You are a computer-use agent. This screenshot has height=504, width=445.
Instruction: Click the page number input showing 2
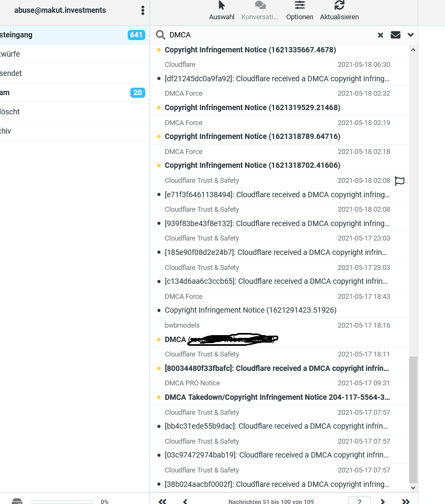click(360, 501)
